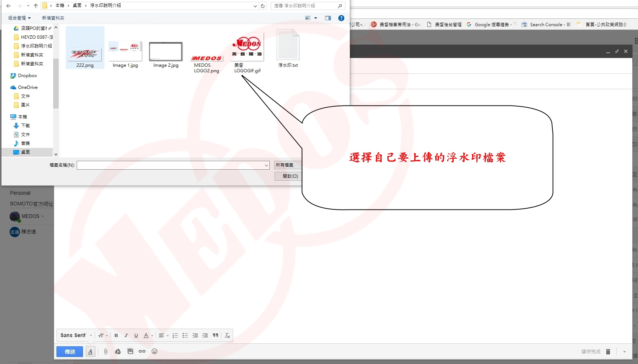
Task: Click the search field for 浮水印說明介紹
Action: (x=308, y=6)
